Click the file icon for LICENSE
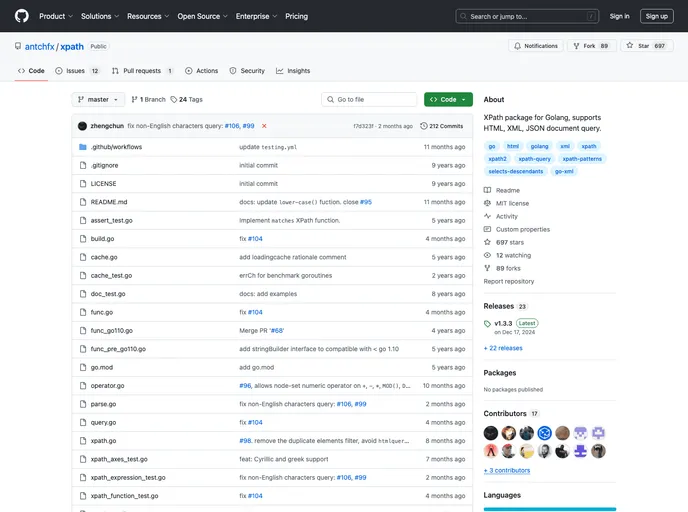 (x=82, y=184)
